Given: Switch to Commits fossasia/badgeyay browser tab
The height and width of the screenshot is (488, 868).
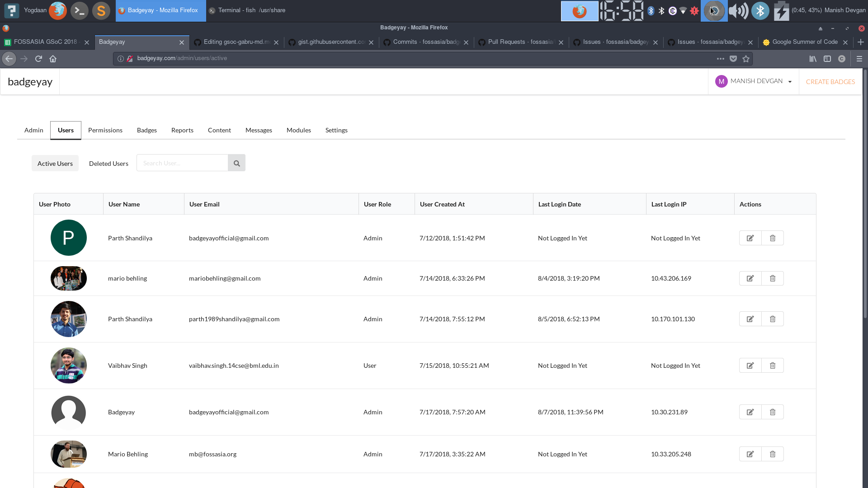Looking at the screenshot, I should point(426,42).
